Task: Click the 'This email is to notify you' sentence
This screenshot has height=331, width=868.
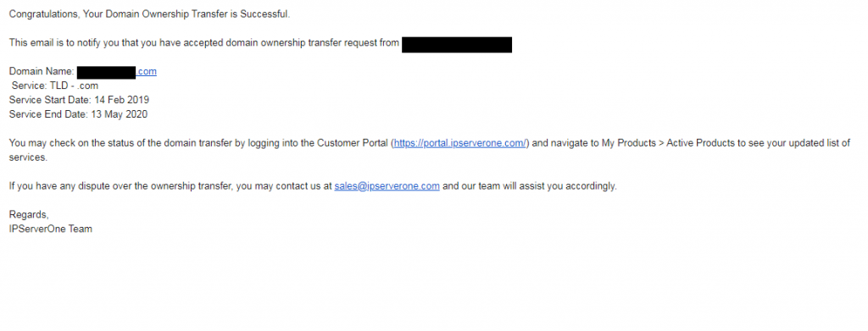Action: 204,43
